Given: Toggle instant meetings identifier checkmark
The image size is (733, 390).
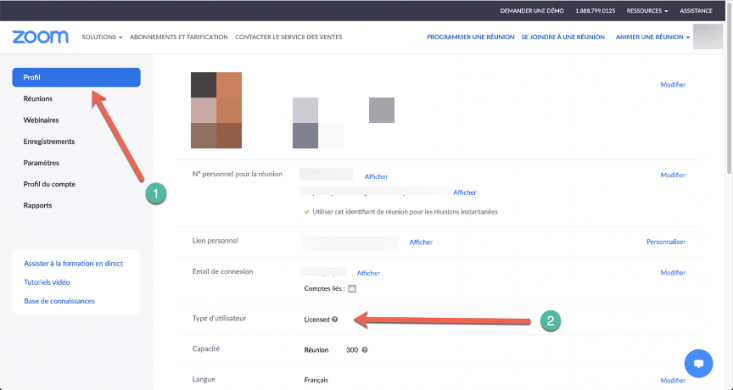Looking at the screenshot, I should (307, 212).
